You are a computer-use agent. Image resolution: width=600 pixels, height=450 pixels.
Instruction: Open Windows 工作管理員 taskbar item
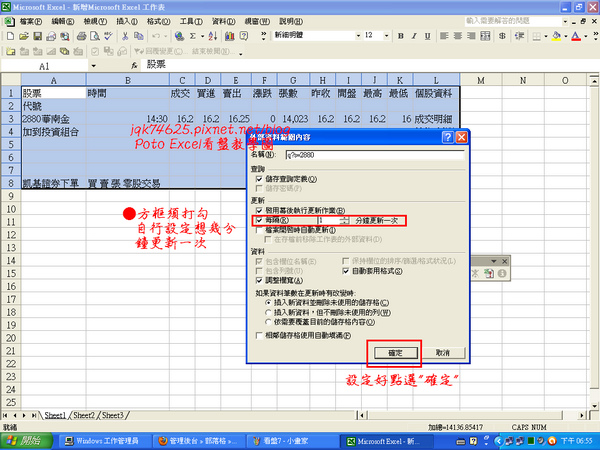click(x=103, y=441)
